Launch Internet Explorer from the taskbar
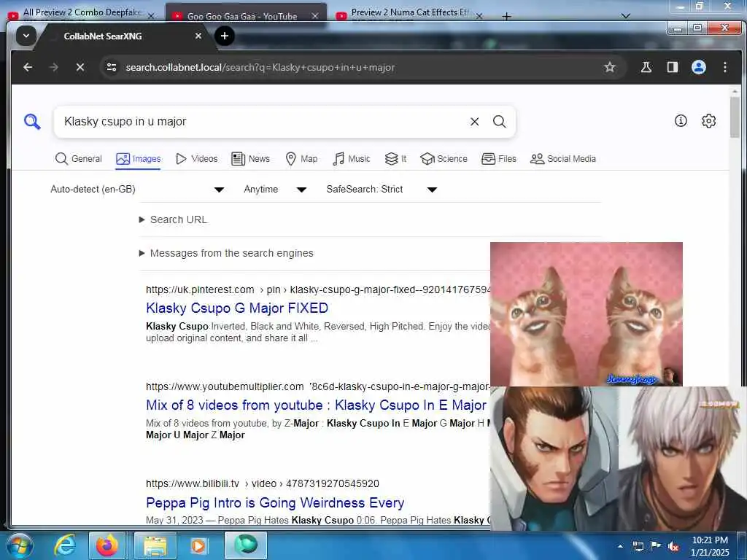Image resolution: width=747 pixels, height=560 pixels. coord(64,545)
